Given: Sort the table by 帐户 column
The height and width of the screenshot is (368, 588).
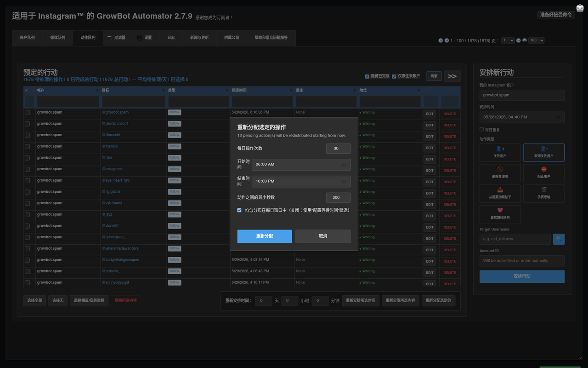Looking at the screenshot, I should (68, 91).
